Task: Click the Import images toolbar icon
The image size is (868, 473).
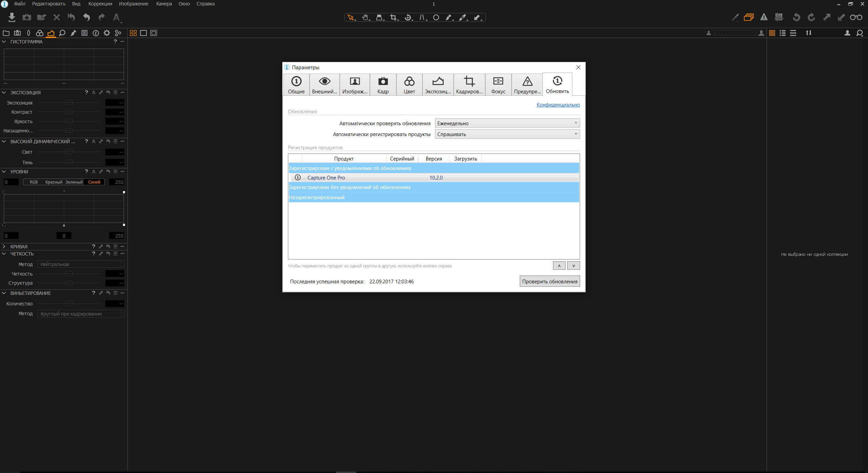Action: click(x=12, y=17)
